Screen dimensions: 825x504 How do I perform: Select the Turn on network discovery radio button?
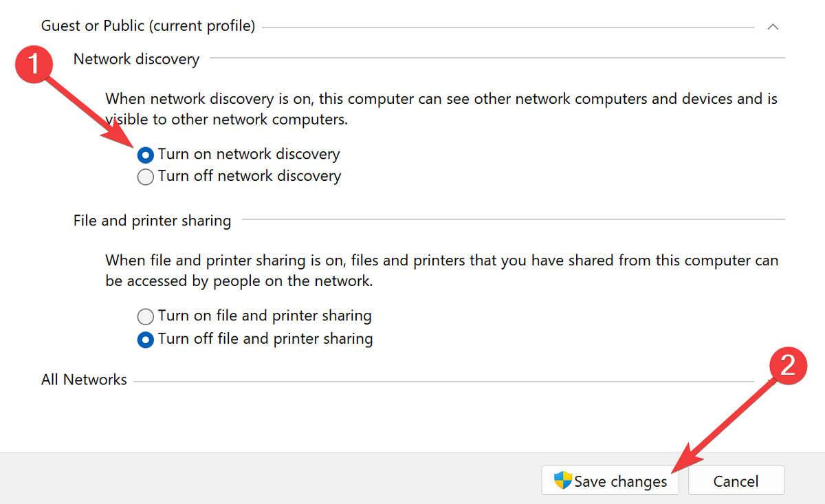pos(145,155)
